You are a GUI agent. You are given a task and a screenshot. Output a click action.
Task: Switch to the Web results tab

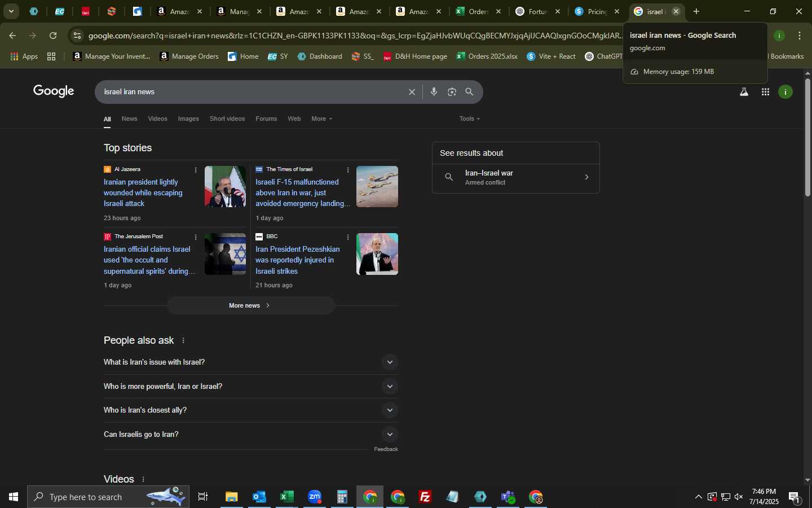click(x=294, y=119)
